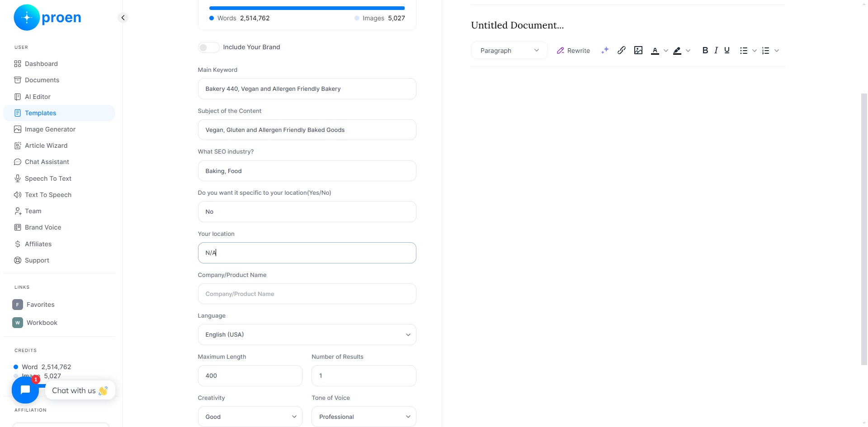The width and height of the screenshot is (868, 427).
Task: Collapse the sidebar with the chevron button
Action: tap(123, 18)
